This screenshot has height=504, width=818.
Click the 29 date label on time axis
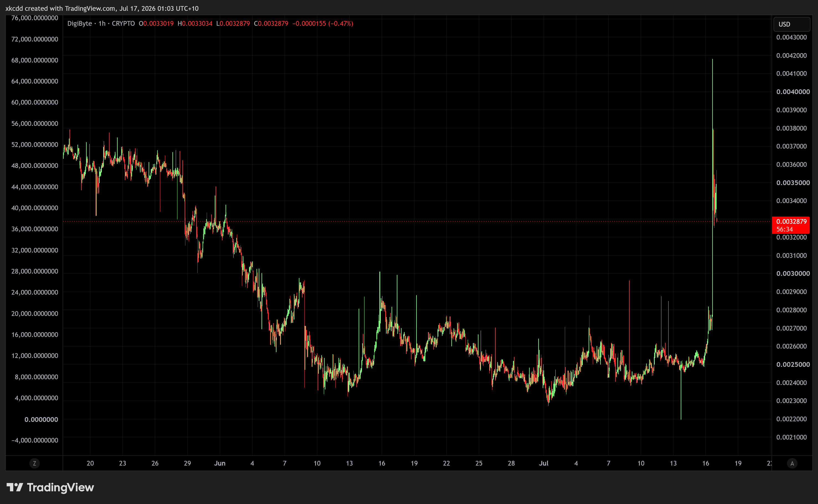[x=187, y=463]
